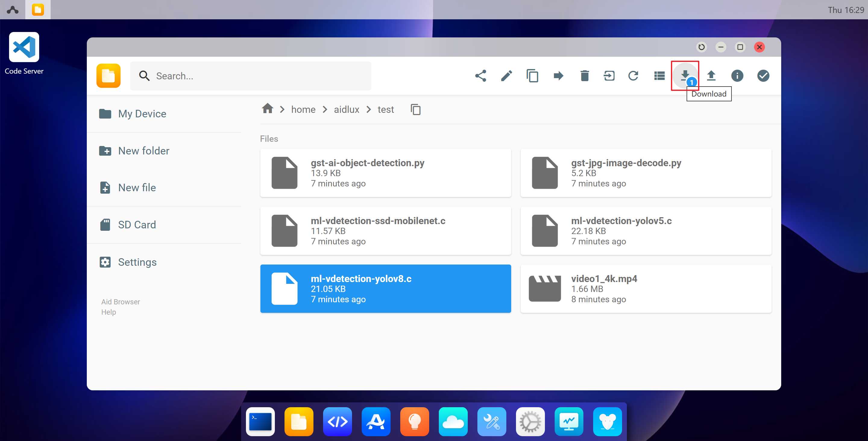Open the file Info icon
The width and height of the screenshot is (868, 441).
(737, 76)
